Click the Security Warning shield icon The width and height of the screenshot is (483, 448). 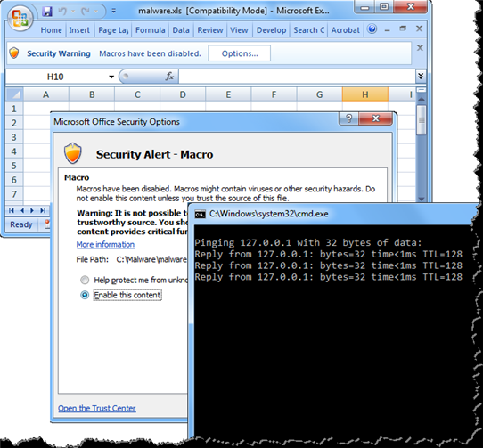pyautogui.click(x=14, y=53)
